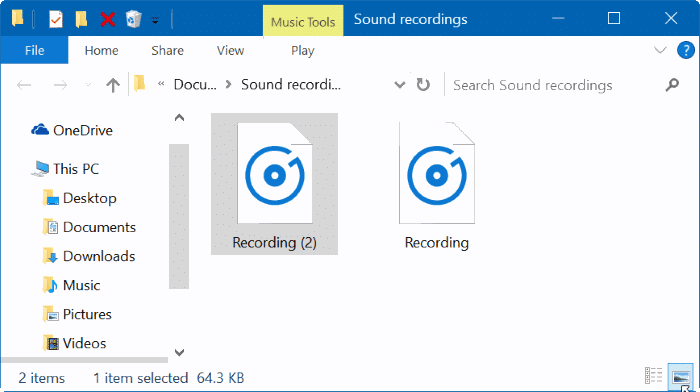
Task: Open the File menu tab
Action: tap(34, 50)
